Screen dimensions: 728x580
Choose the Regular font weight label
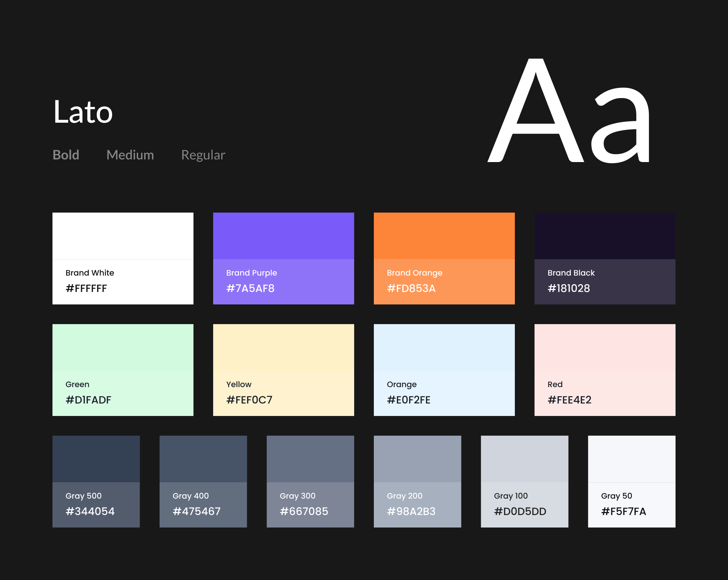[203, 155]
